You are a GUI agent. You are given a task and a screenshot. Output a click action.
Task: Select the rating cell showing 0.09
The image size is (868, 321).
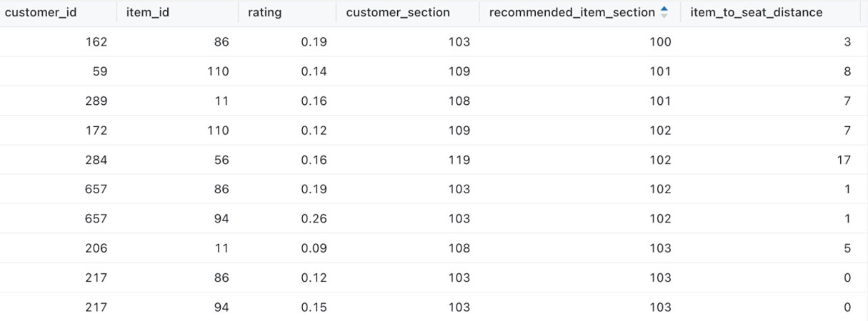pyautogui.click(x=314, y=248)
